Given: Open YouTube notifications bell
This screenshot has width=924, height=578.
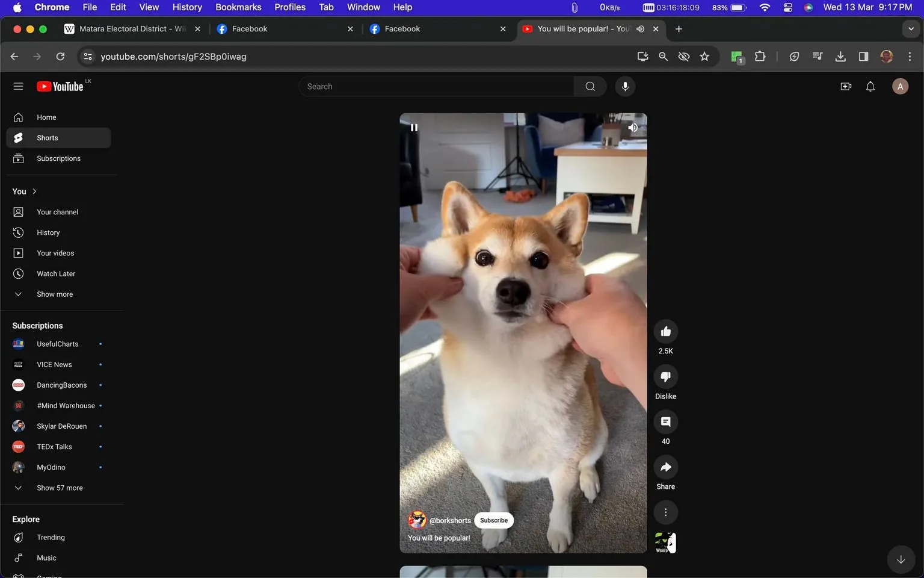Looking at the screenshot, I should tap(870, 86).
